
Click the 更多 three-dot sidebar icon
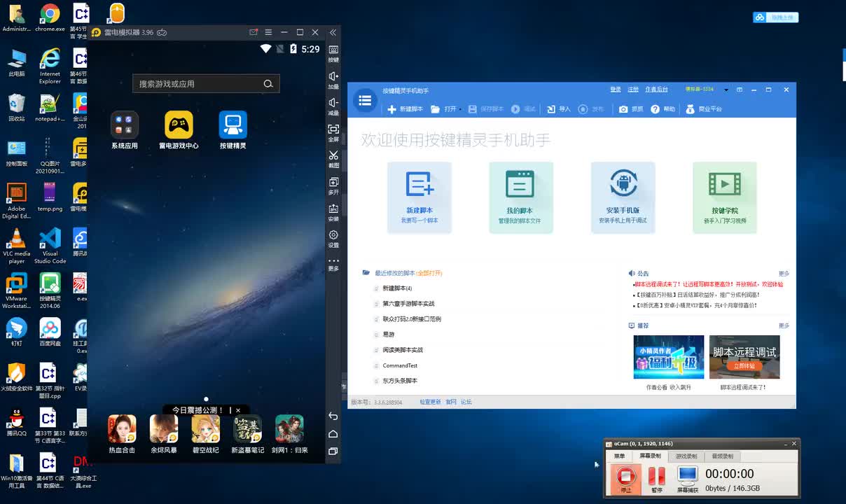tap(333, 264)
